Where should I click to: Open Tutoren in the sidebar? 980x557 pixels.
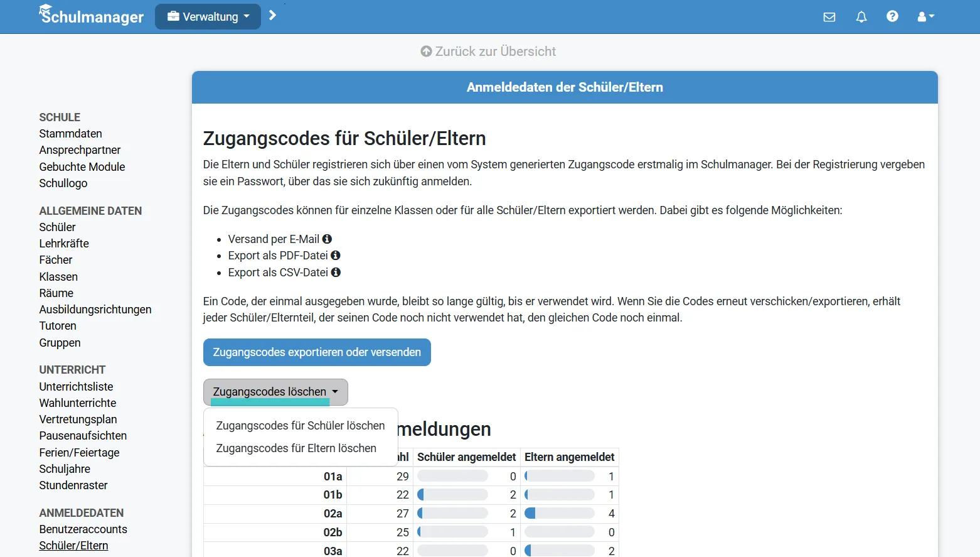click(x=58, y=326)
